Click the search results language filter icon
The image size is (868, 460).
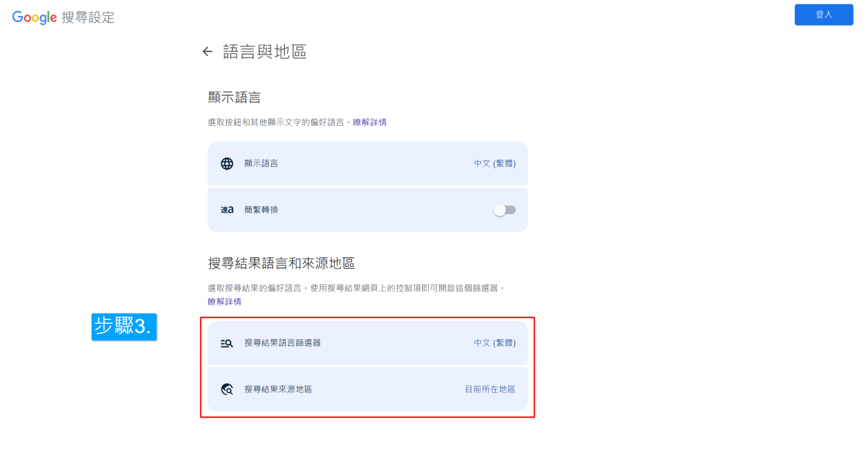pyautogui.click(x=227, y=343)
